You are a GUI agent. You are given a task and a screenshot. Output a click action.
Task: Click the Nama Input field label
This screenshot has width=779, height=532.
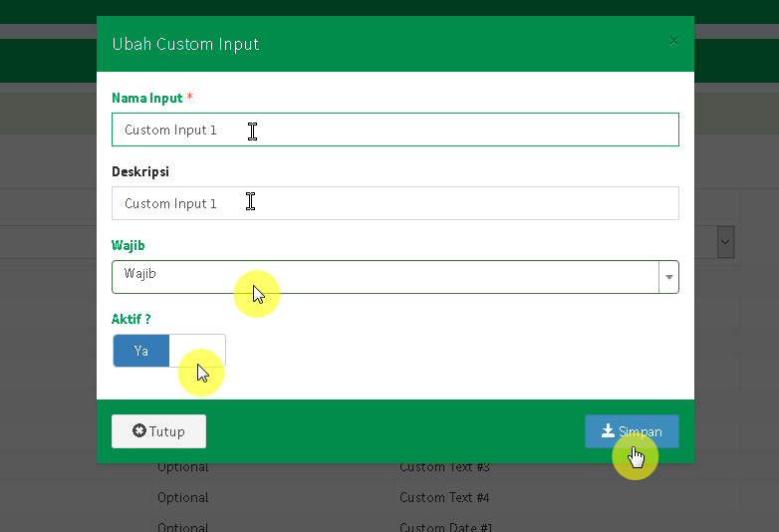tap(147, 98)
